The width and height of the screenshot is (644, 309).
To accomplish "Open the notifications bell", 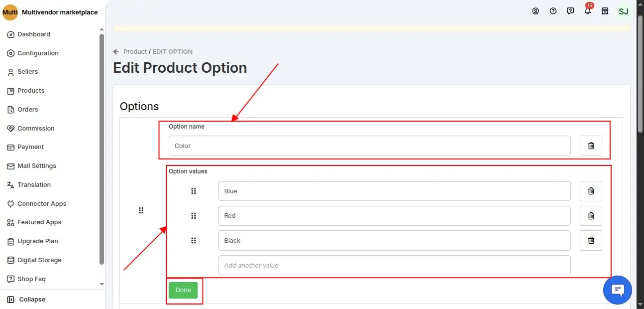I will pyautogui.click(x=588, y=11).
